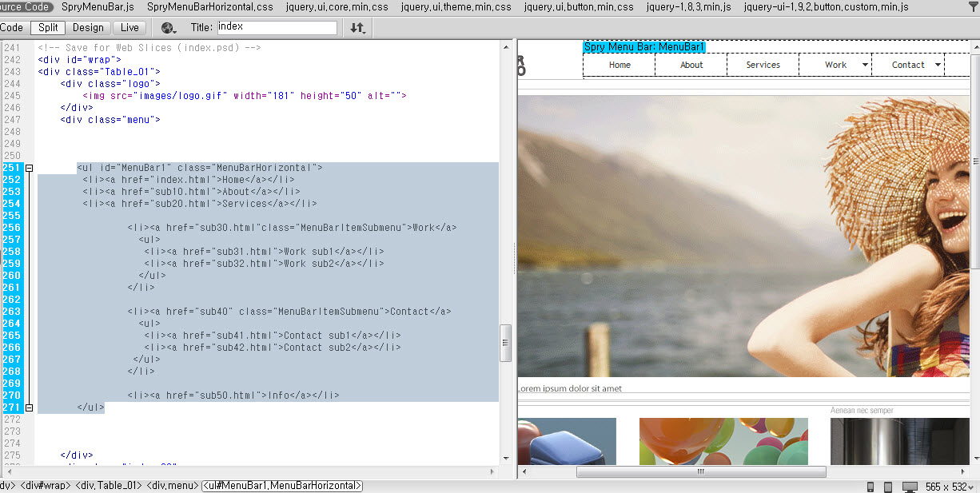Collapse code block at line 251
The width and height of the screenshot is (980, 493).
click(30, 168)
